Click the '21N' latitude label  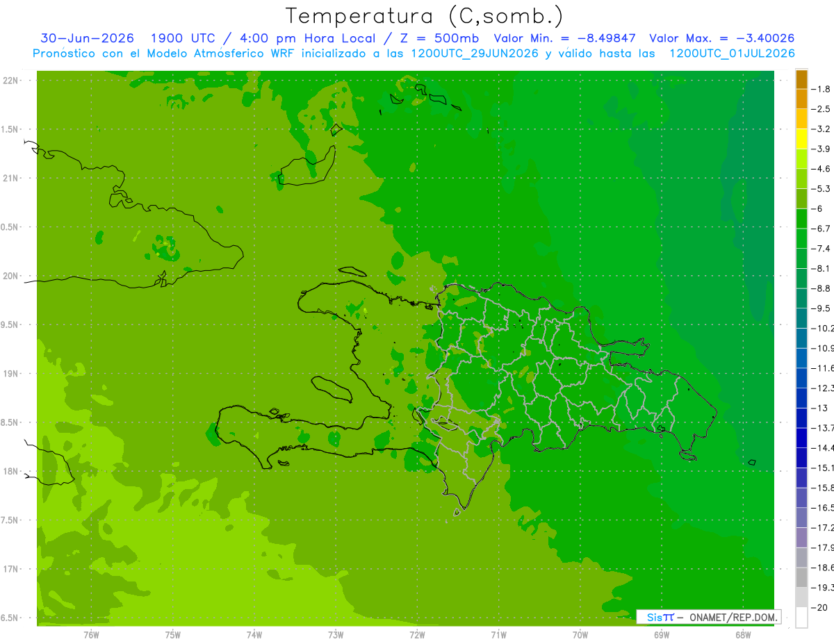click(x=10, y=179)
